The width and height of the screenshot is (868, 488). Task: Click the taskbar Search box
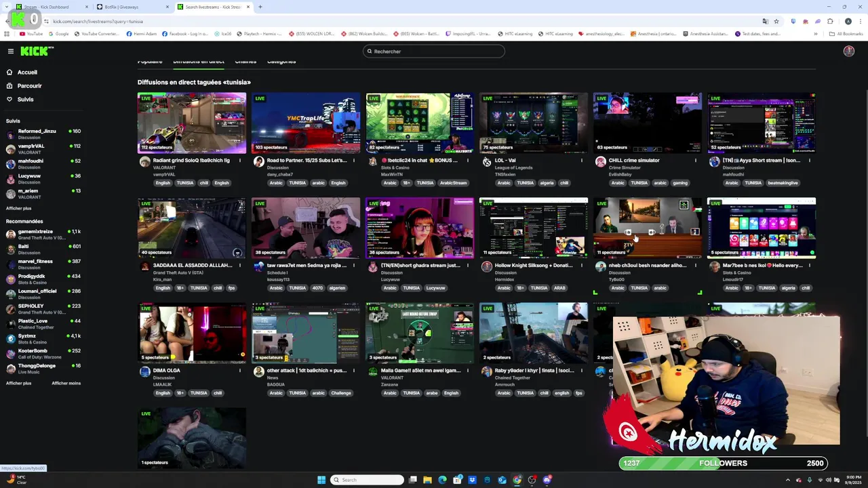[x=366, y=480]
